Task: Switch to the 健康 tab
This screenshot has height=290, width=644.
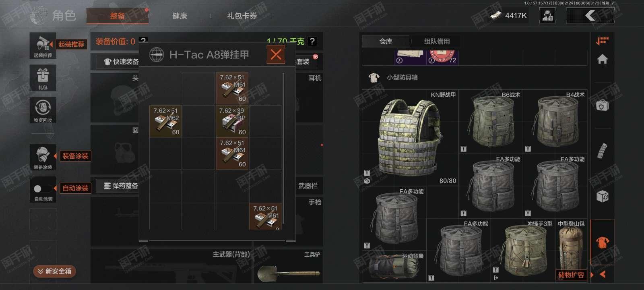Action: (x=180, y=16)
